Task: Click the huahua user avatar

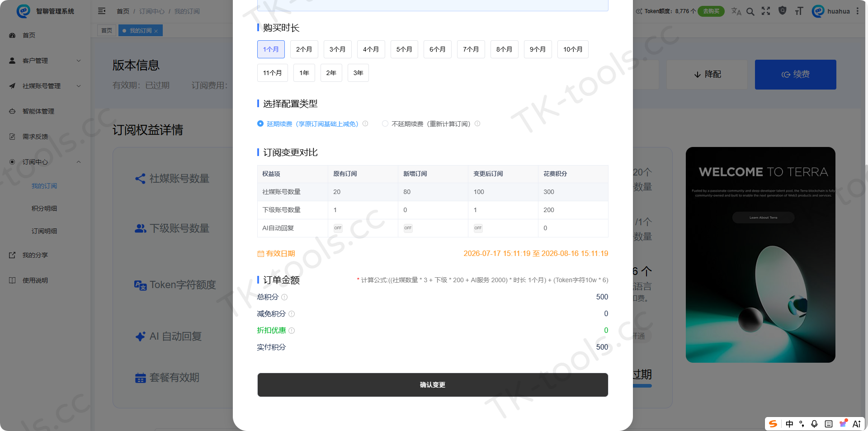Action: coord(818,11)
